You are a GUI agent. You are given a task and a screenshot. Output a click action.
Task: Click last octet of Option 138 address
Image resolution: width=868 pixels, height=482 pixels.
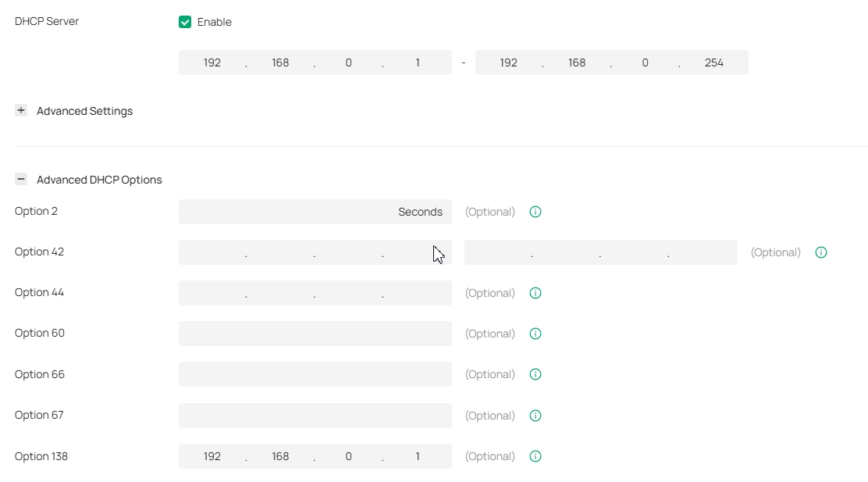point(418,456)
